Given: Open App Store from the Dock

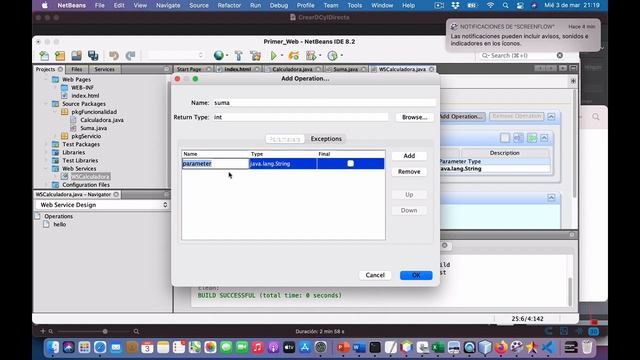Looking at the screenshot, I should click(305, 347).
